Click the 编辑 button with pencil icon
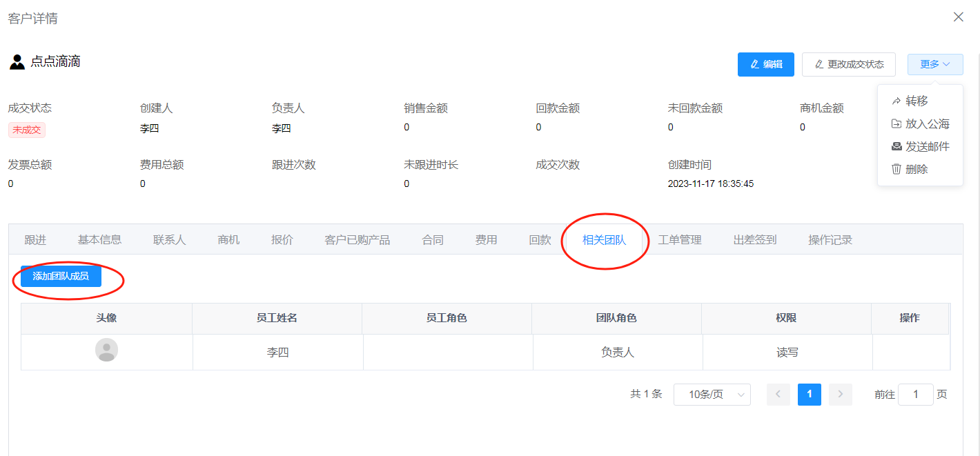Viewport: 980px width, 456px height. (x=765, y=64)
